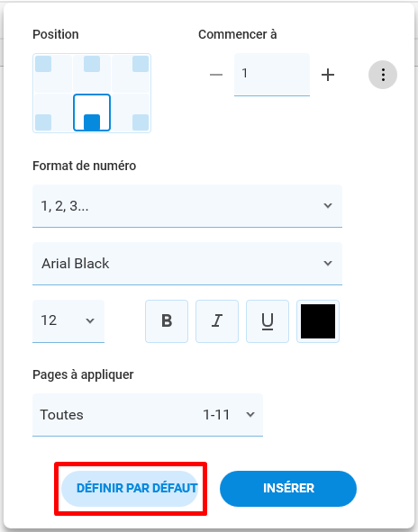Image resolution: width=418 pixels, height=532 pixels.
Task: Open the Toutes pages 1-11 dropdown
Action: (x=148, y=415)
